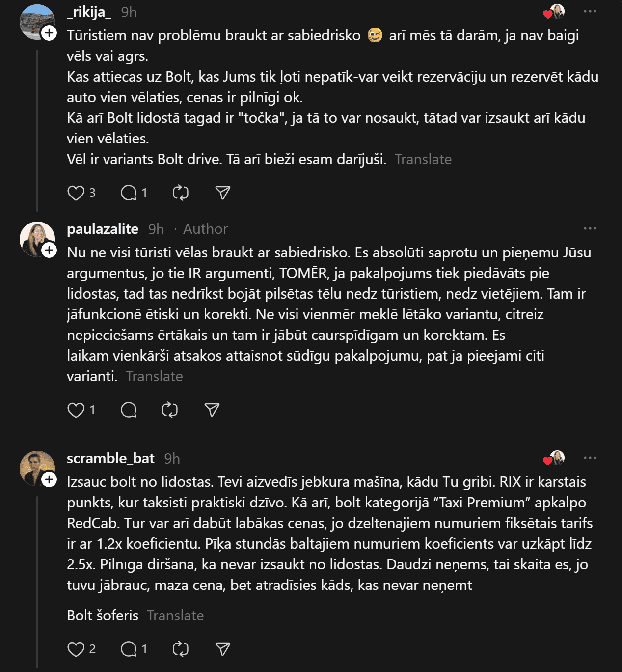622x672 pixels.
Task: Repost scramble_bat's comment
Action: (x=181, y=649)
